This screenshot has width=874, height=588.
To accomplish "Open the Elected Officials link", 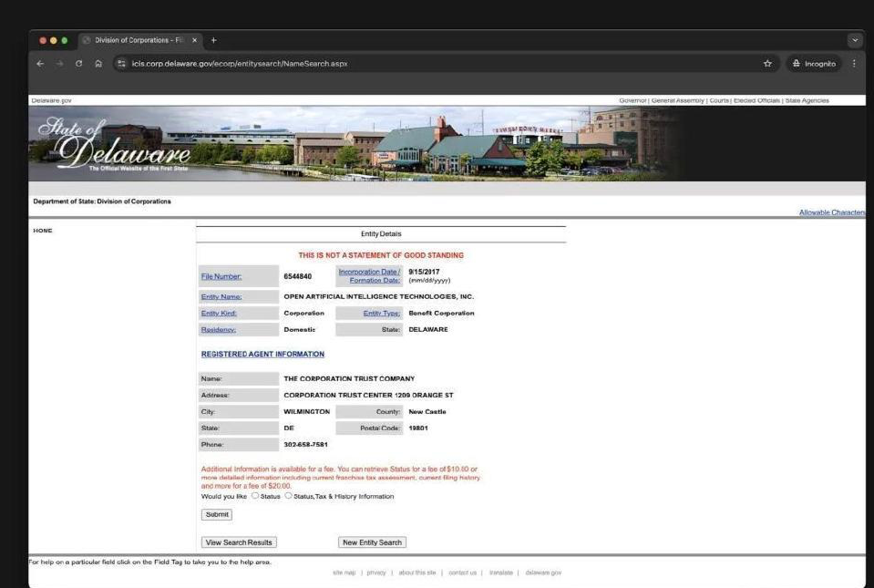I will (756, 100).
